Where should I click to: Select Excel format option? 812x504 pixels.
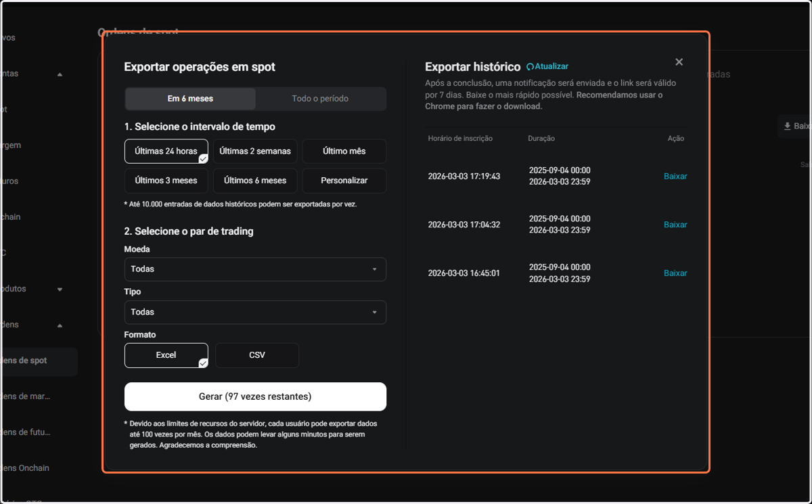coord(166,355)
